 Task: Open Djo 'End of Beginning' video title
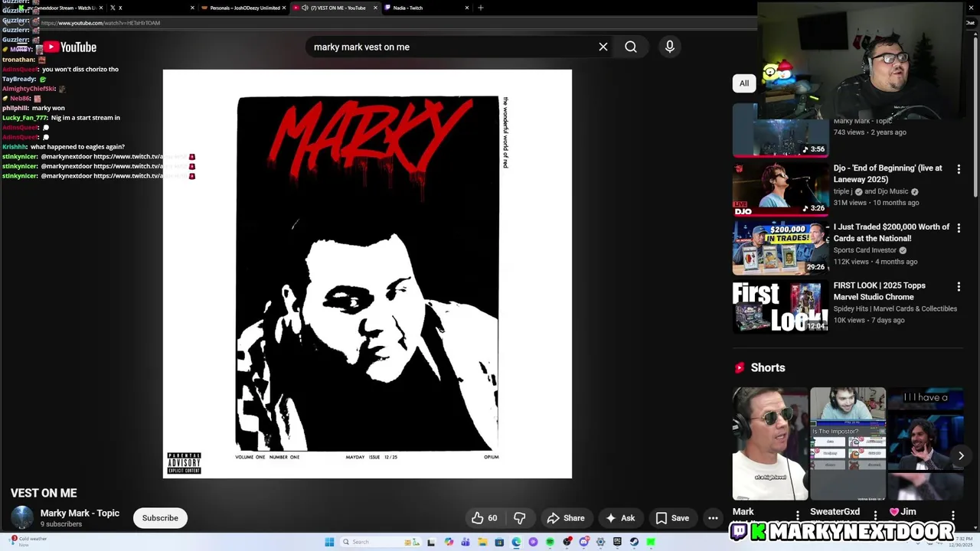888,174
